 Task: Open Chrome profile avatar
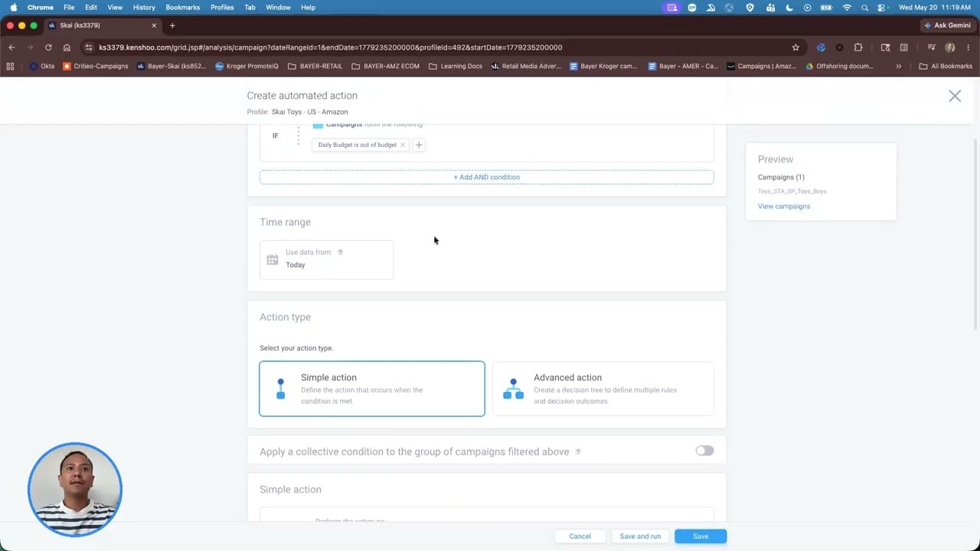pos(950,47)
